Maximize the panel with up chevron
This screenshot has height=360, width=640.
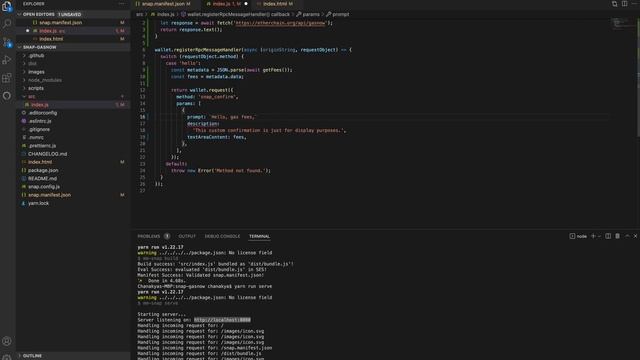click(x=627, y=236)
